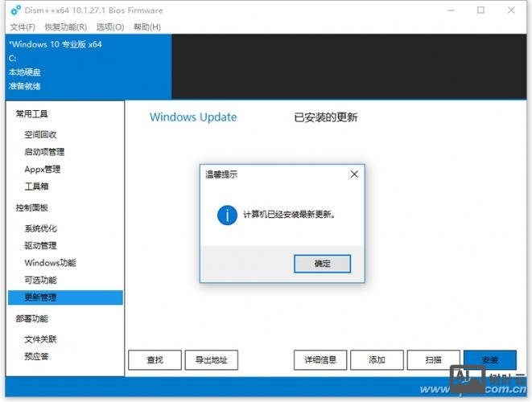Select the Windows 10 专业版 x64 image tile
Viewport: 532px width, 402px height.
pyautogui.click(x=89, y=67)
